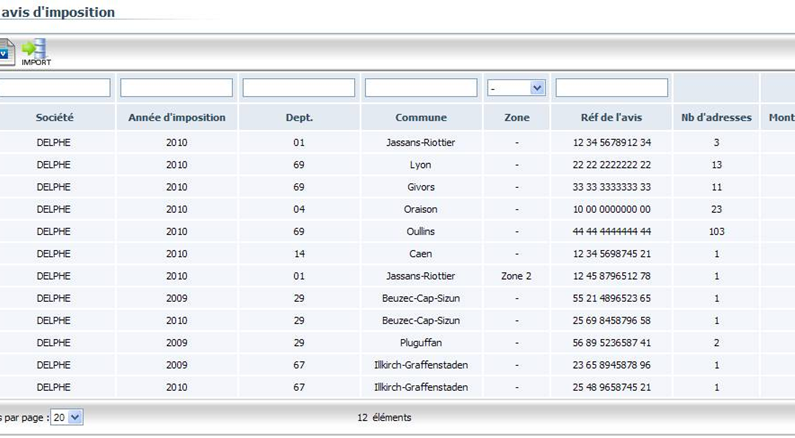Click the Réf de l'avis filter field
This screenshot has width=795, height=438.
[x=611, y=88]
